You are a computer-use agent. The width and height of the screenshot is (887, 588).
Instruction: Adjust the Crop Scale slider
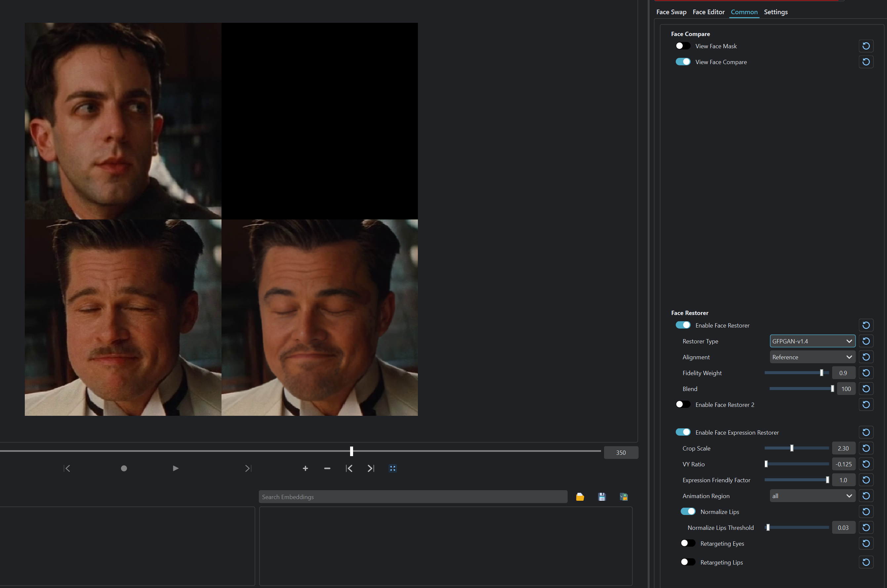click(x=792, y=448)
